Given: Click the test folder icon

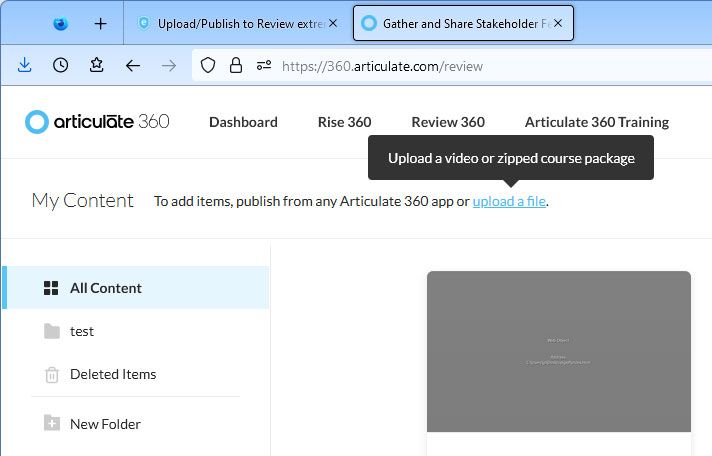Looking at the screenshot, I should pyautogui.click(x=52, y=331).
